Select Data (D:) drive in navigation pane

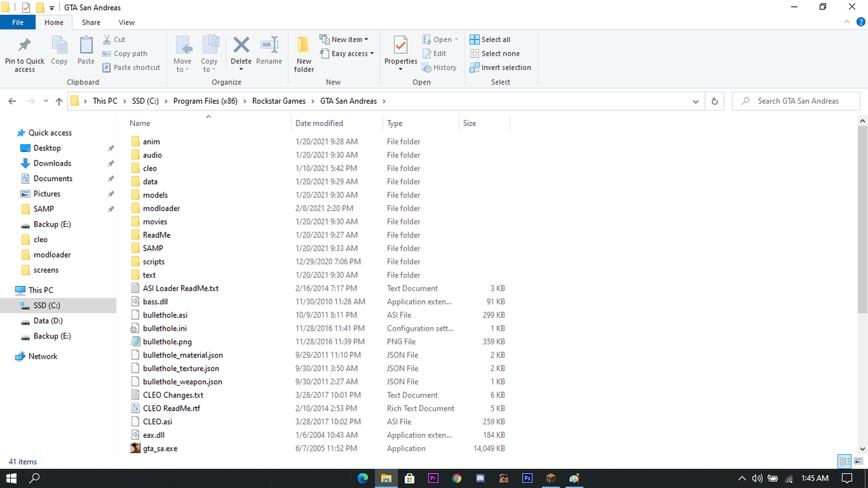48,321
